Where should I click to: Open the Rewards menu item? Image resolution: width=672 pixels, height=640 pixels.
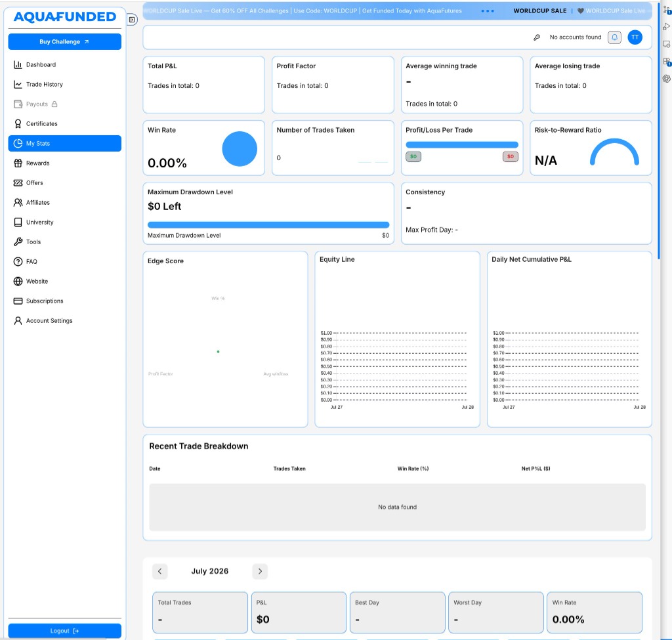coord(64,163)
